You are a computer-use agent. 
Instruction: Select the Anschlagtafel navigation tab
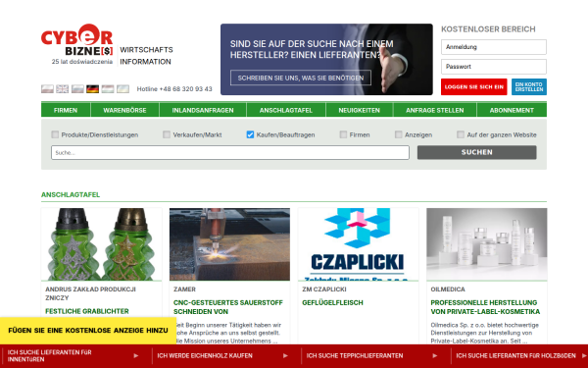click(x=286, y=110)
